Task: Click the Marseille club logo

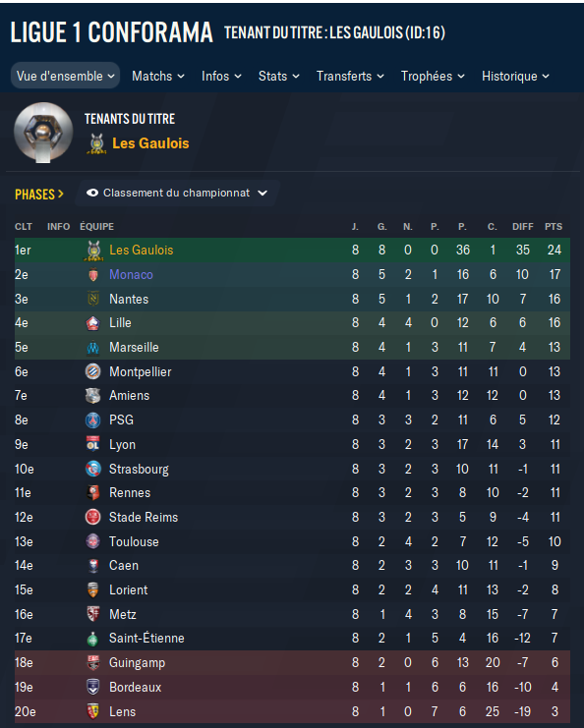Action: click(x=93, y=347)
